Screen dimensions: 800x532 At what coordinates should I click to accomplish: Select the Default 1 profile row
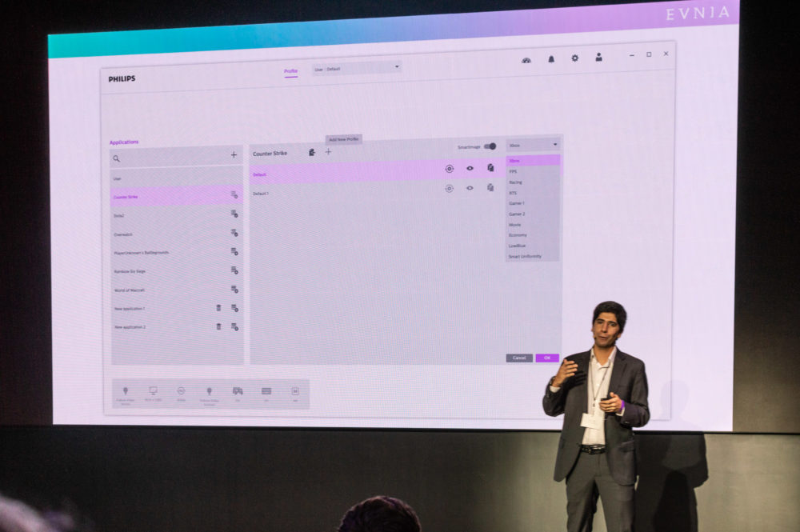point(377,191)
